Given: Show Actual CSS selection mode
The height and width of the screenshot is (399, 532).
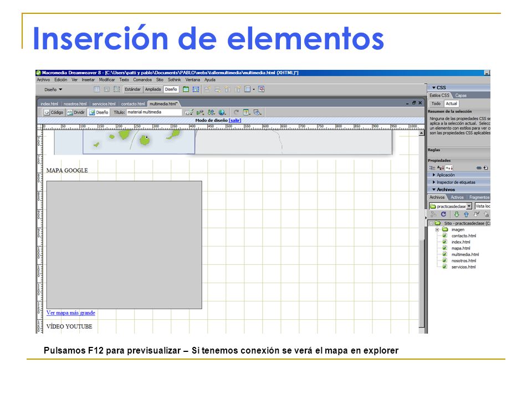Looking at the screenshot, I should coord(451,104).
